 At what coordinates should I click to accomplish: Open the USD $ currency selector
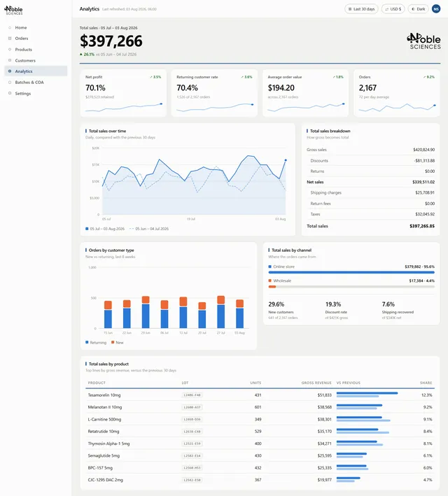(x=393, y=9)
